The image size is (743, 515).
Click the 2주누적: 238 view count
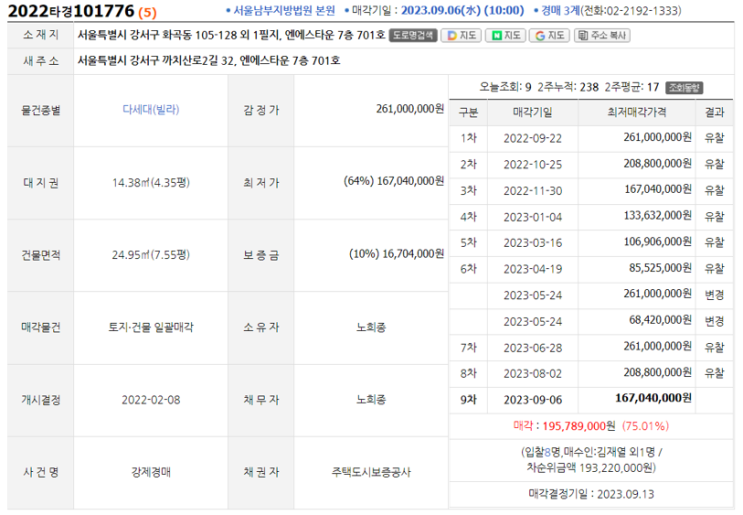point(568,87)
